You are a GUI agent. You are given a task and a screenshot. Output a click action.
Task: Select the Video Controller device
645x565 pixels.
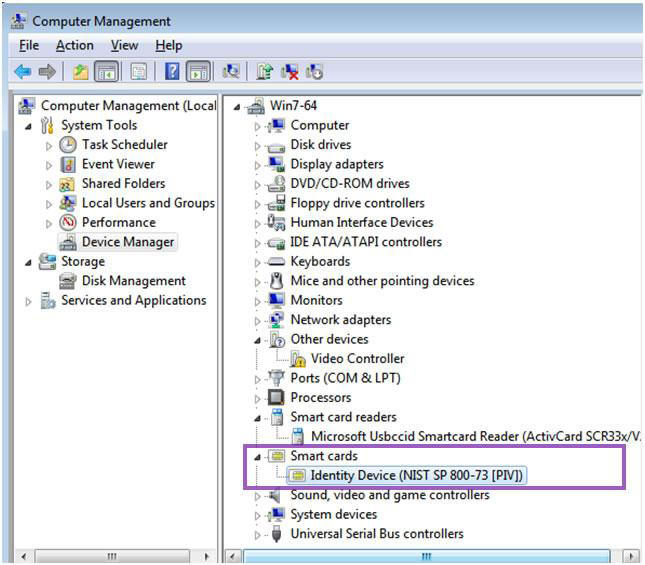tap(357, 358)
